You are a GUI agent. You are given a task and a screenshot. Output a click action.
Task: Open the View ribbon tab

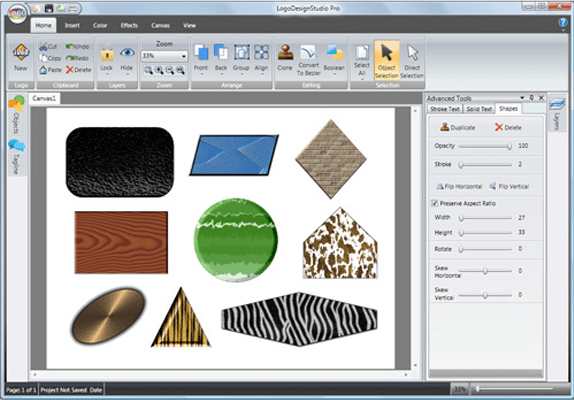coord(189,25)
